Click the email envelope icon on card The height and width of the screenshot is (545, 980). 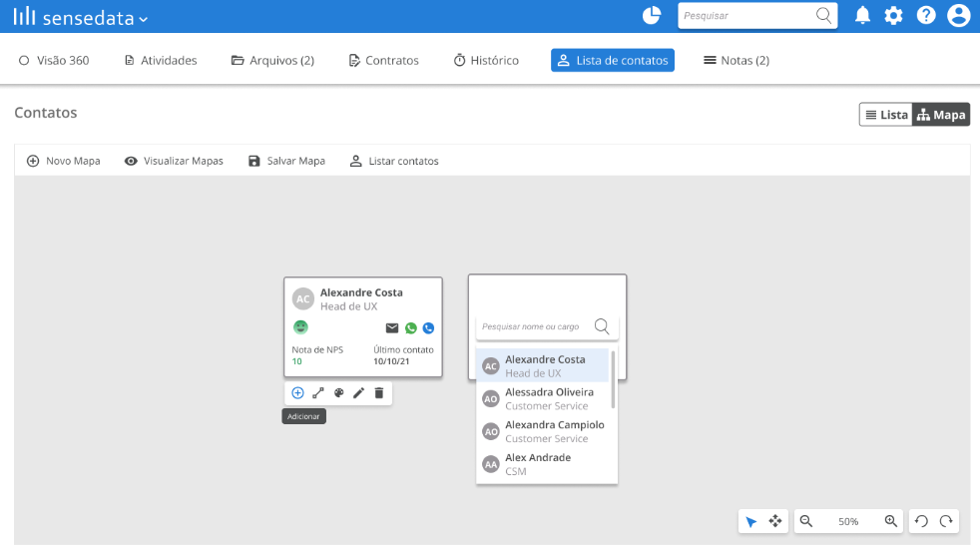tap(392, 328)
